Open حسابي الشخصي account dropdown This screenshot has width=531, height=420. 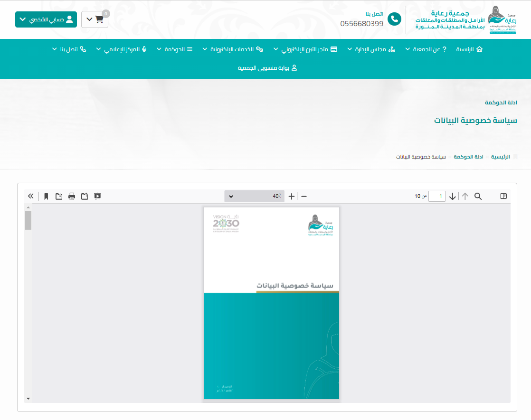point(46,19)
